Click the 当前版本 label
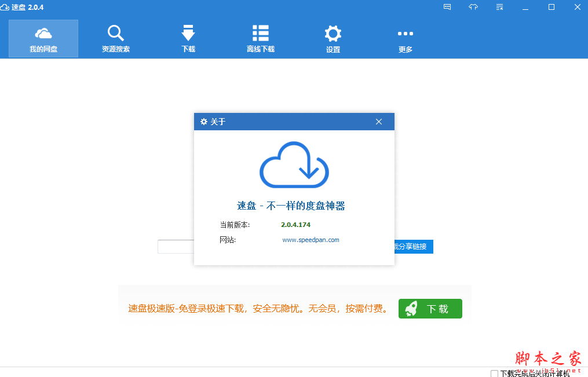The width and height of the screenshot is (588, 377). 235,225
